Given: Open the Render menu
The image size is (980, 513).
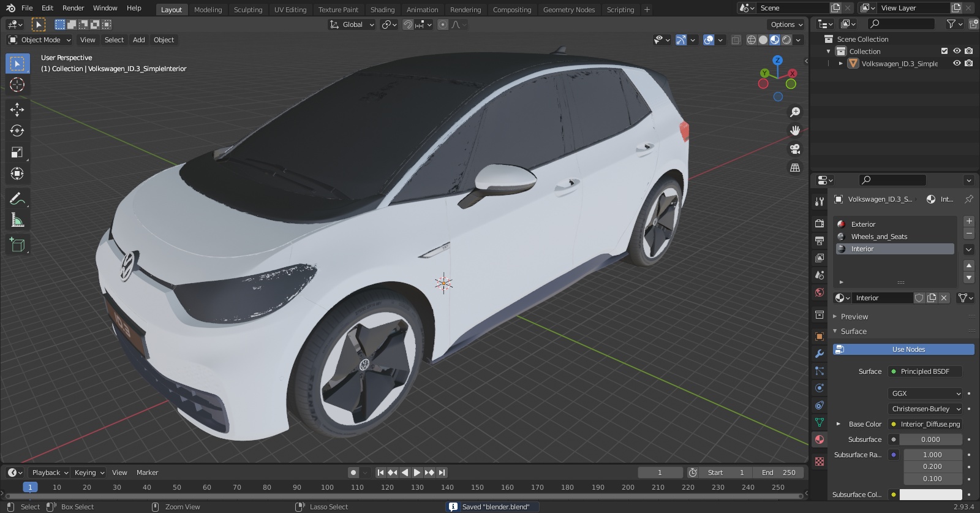Looking at the screenshot, I should (73, 8).
